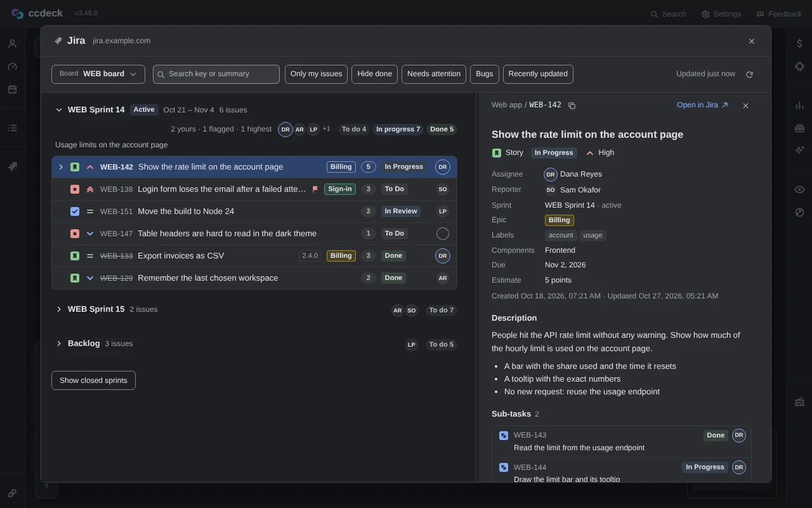Toggle the Bugs filter
812x508 pixels.
[484, 74]
